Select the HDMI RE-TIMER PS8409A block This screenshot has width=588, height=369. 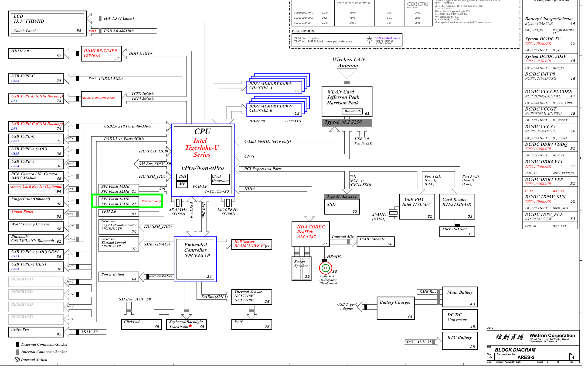101,53
